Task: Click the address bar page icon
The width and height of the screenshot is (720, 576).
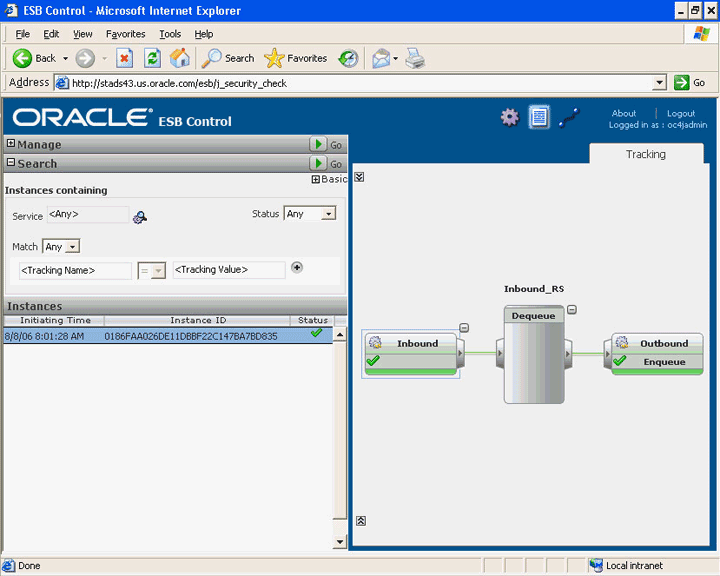Action: coord(62,83)
